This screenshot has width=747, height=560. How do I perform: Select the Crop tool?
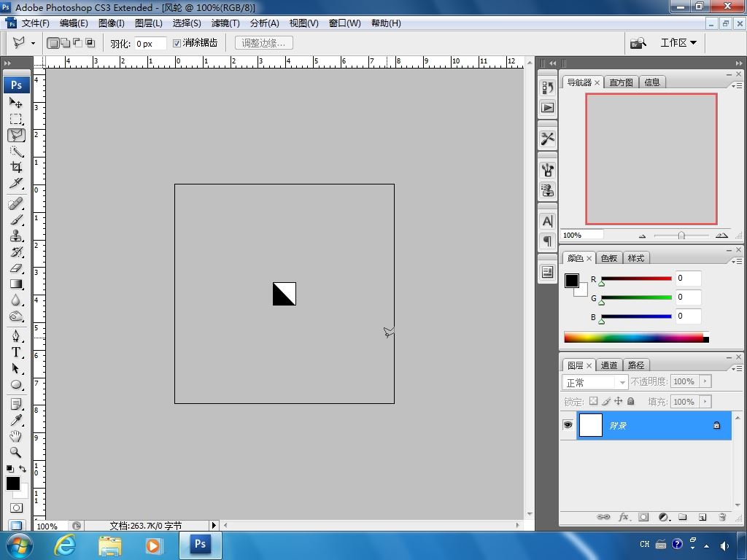15,167
